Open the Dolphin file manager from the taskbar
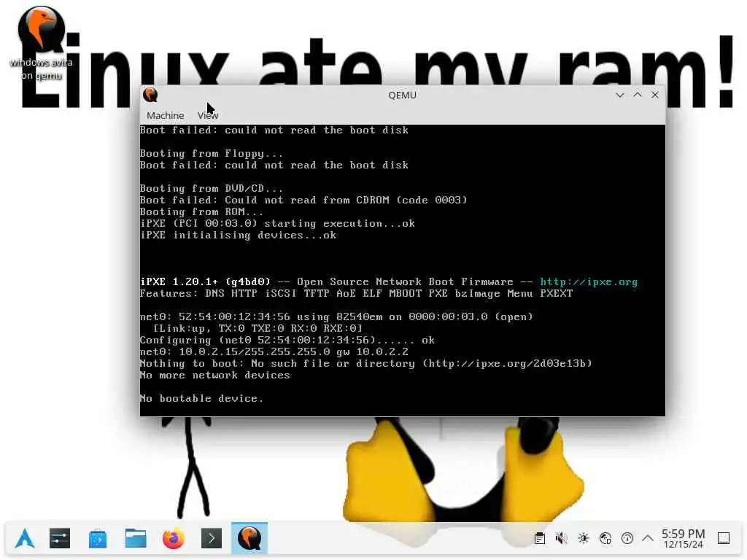The width and height of the screenshot is (747, 560). 136,539
